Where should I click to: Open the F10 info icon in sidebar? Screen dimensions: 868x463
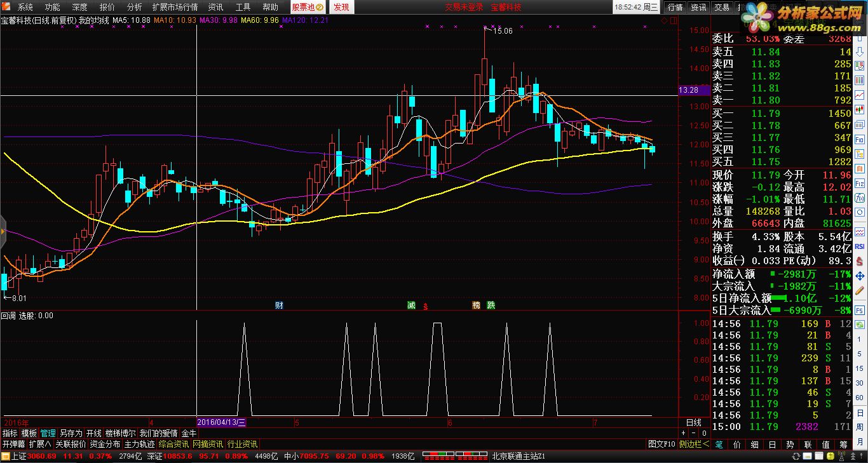point(860,139)
